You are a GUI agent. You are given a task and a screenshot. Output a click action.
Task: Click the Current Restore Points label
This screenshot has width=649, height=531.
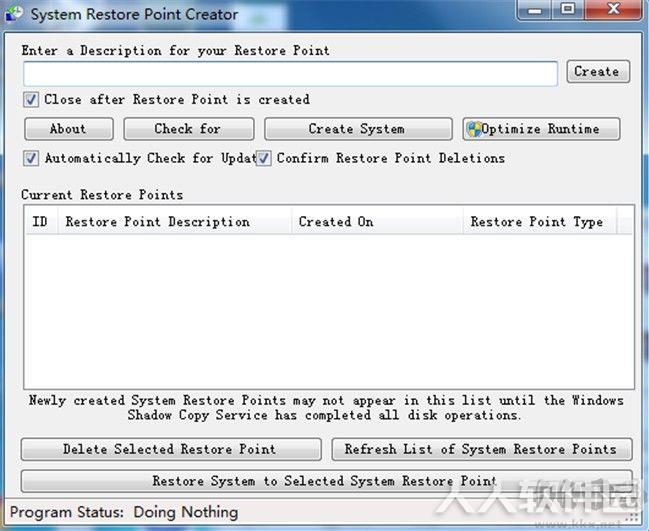point(102,195)
